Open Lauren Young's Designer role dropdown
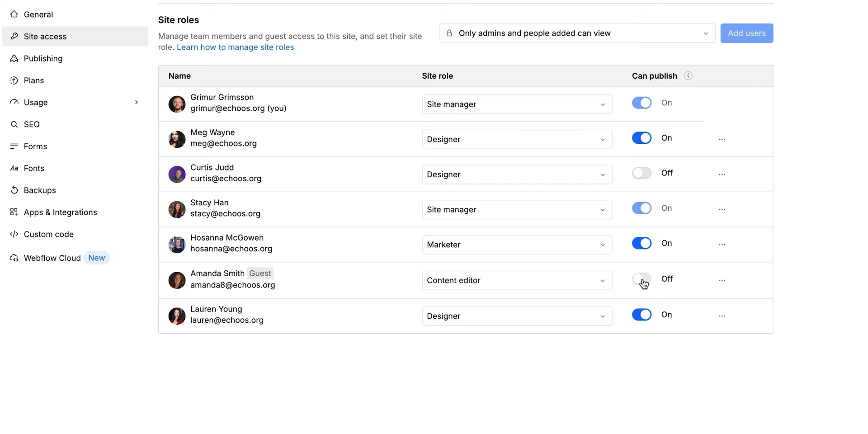 517,316
